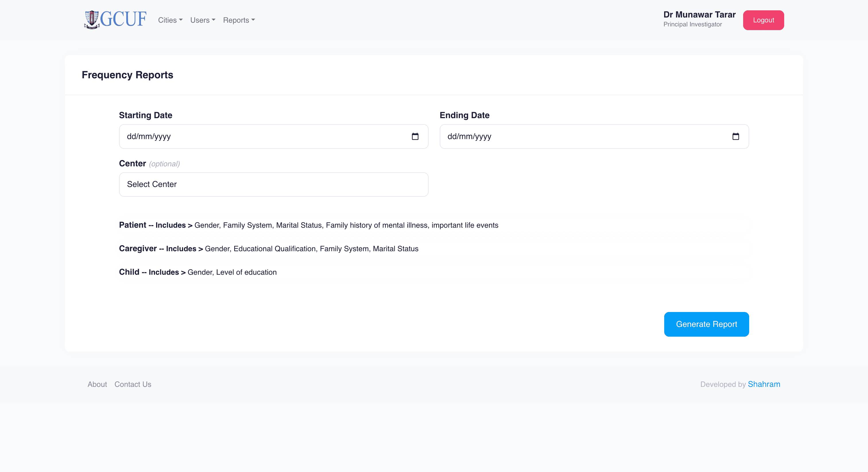The height and width of the screenshot is (472, 868).
Task: Click the Dr Munawar Tarar user name
Action: (x=699, y=14)
